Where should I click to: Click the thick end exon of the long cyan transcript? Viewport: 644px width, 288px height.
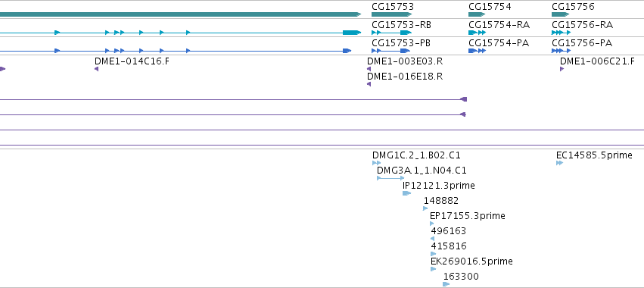352,33
